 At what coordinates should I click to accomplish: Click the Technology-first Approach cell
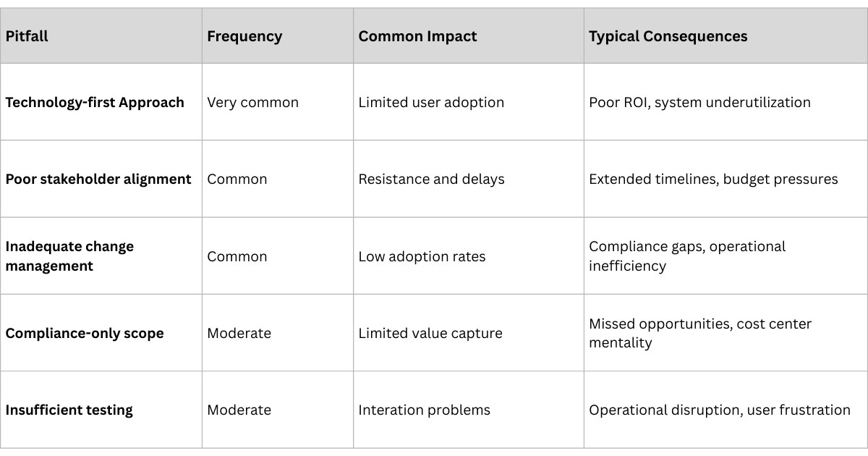(95, 102)
